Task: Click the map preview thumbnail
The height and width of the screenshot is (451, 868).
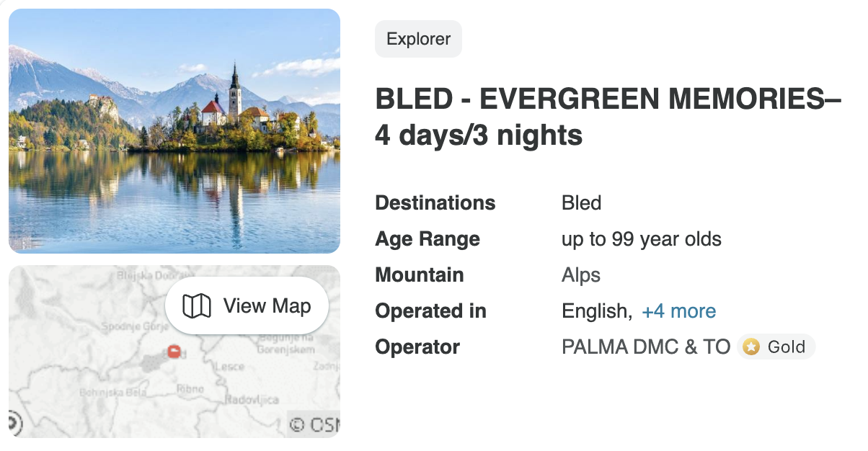Action: pyautogui.click(x=174, y=352)
